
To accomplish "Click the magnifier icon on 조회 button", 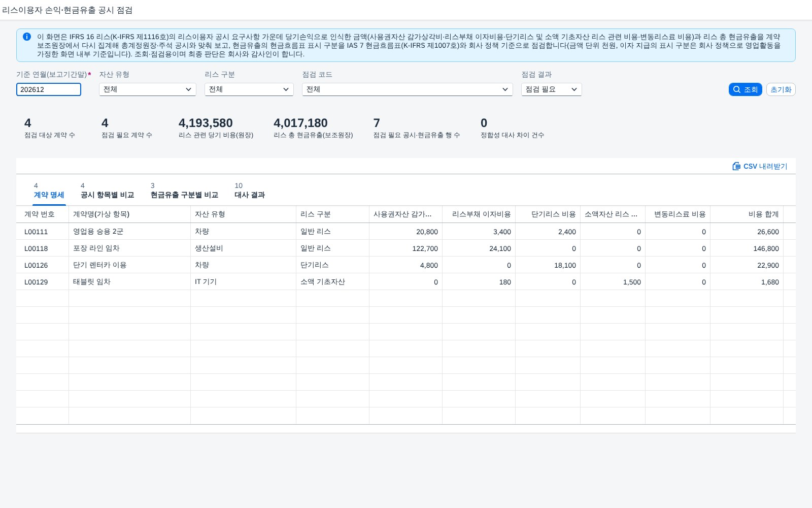I will (x=737, y=89).
